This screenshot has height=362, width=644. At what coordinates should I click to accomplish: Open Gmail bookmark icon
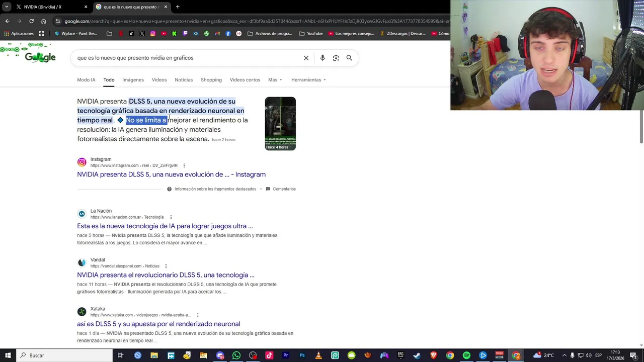(217, 34)
